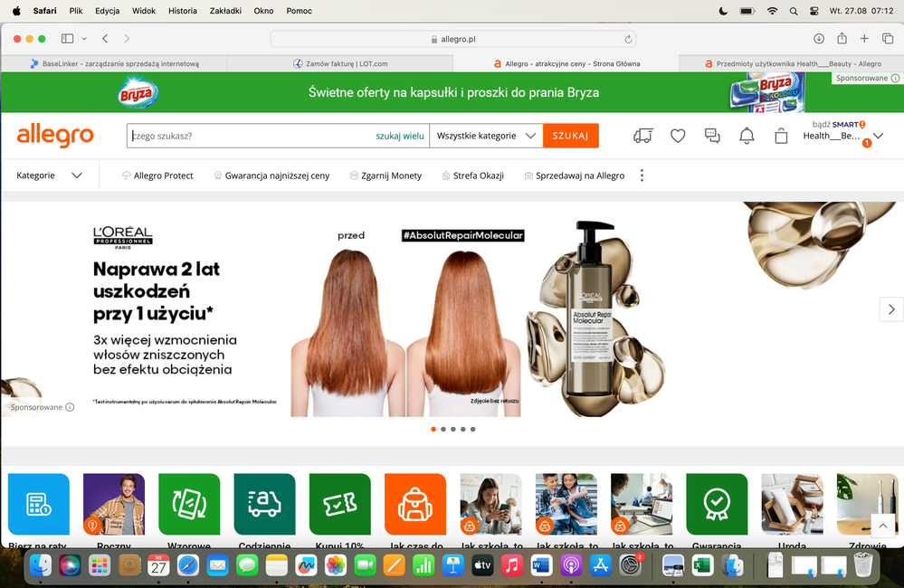
Task: Launch Microsoft Word from the dock
Action: tap(541, 566)
